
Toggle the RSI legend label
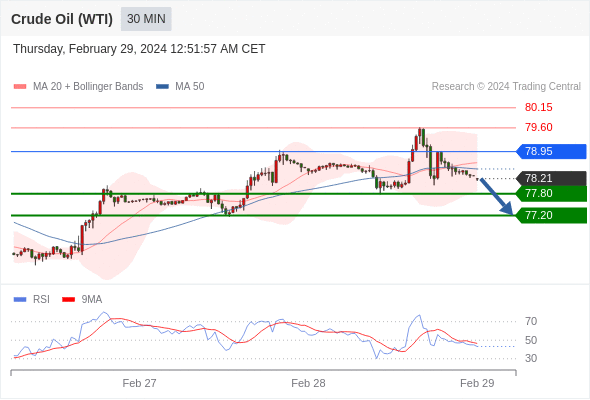click(41, 300)
